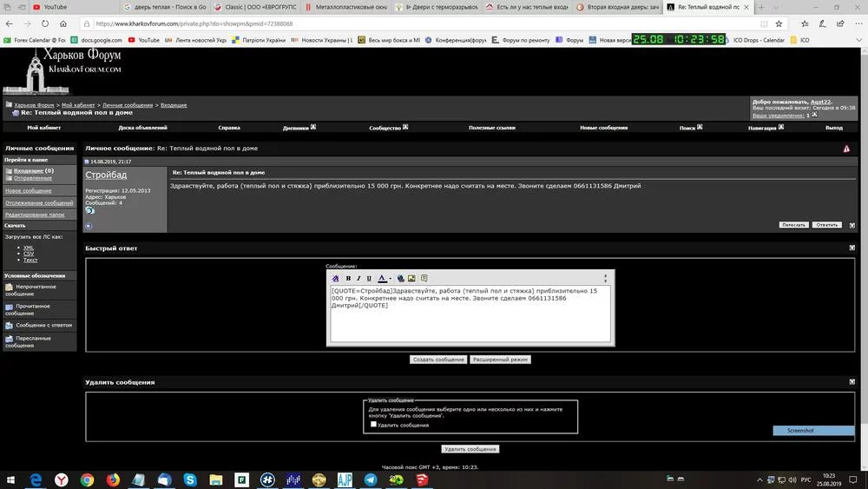This screenshot has width=868, height=489.
Task: Open Firefox from the taskbar
Action: tap(113, 479)
